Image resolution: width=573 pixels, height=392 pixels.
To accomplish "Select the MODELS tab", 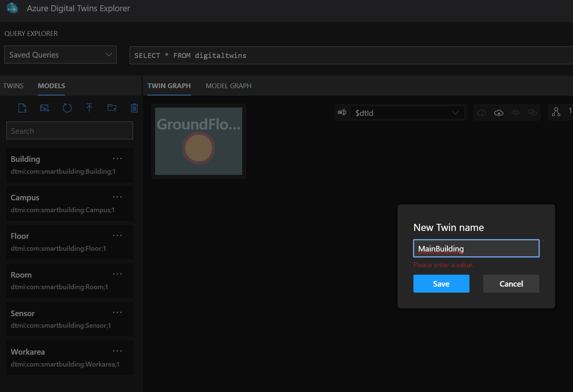I will pyautogui.click(x=52, y=86).
